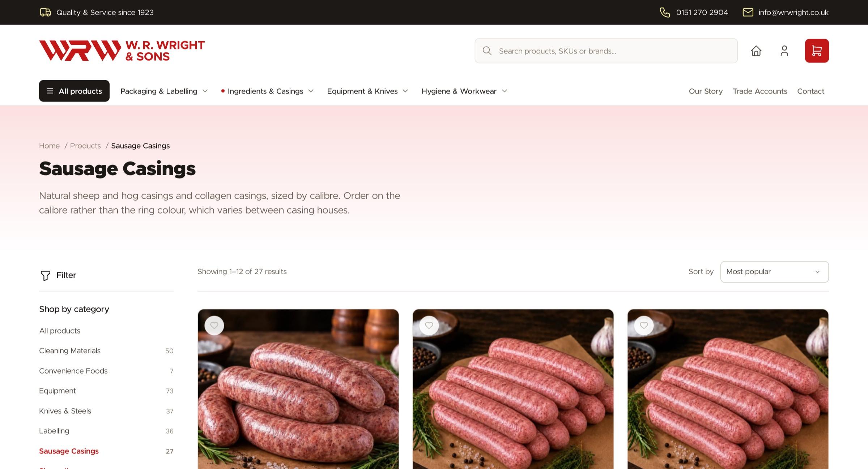868x469 pixels.
Task: Select All products in category sidebar
Action: pyautogui.click(x=60, y=331)
